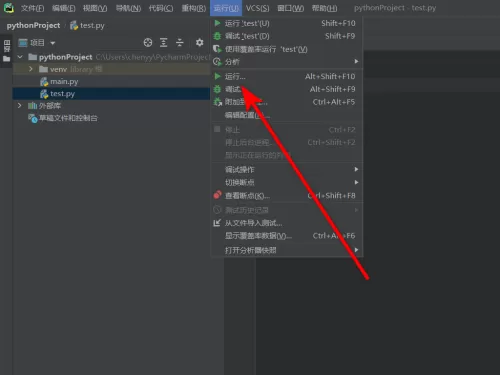Screen dimensions: 500x375
Task: Click the locate/select opened file target icon
Action: (148, 42)
